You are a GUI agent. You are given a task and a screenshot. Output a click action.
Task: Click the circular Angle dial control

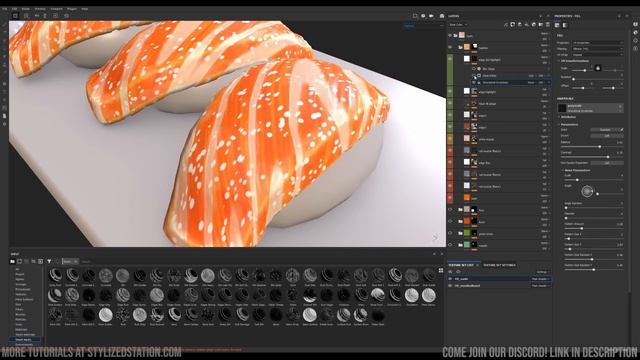587,191
